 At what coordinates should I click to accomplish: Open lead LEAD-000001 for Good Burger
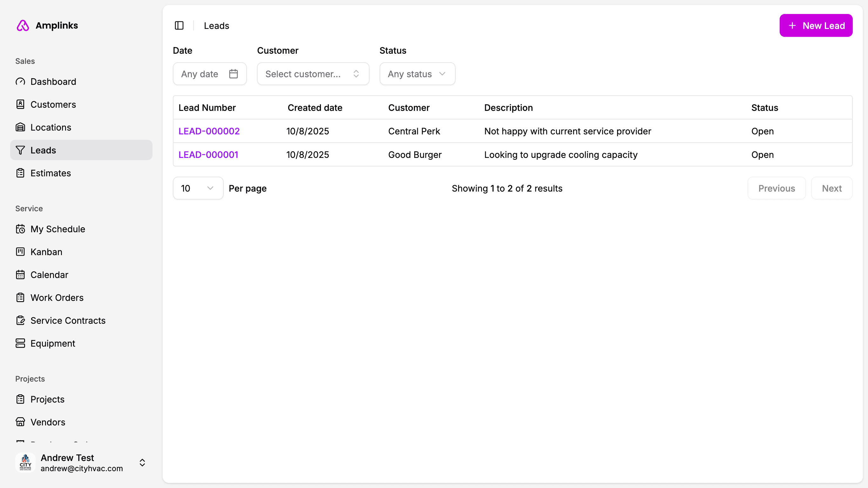click(x=208, y=155)
